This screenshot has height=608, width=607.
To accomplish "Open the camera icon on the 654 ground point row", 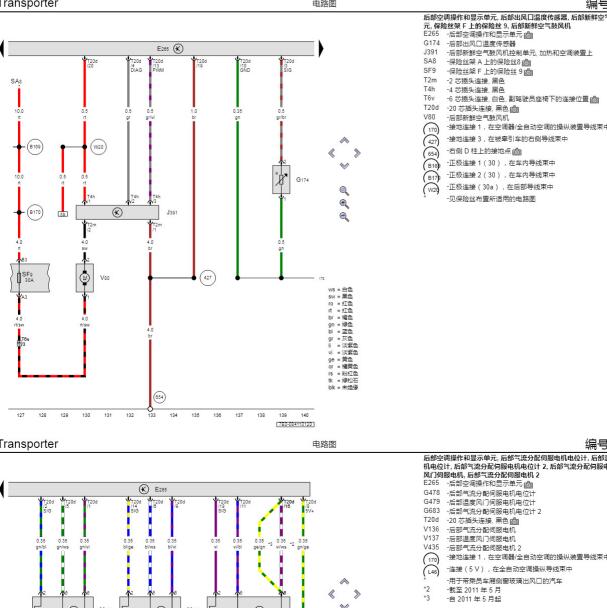I will [517, 152].
